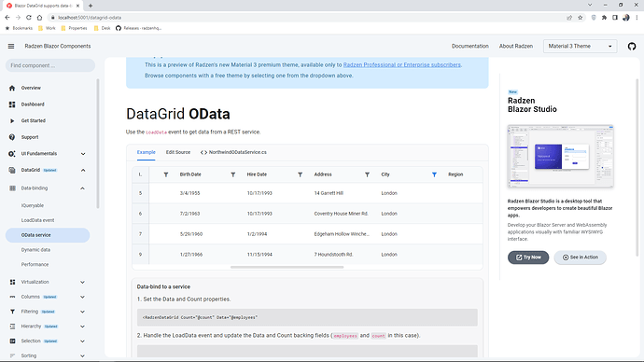Click the See in Action button
The height and width of the screenshot is (362, 644).
tap(580, 258)
